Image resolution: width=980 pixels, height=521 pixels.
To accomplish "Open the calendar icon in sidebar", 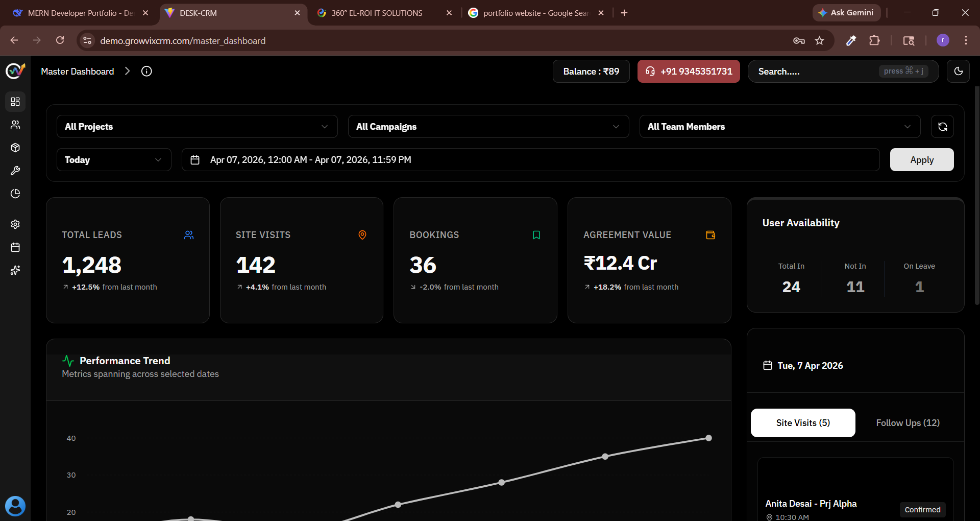I will pos(15,247).
